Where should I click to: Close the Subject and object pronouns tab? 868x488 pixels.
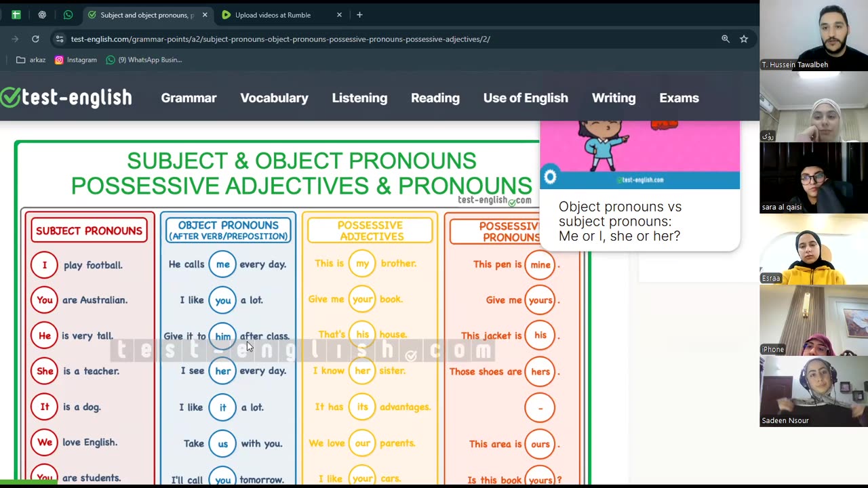(205, 15)
